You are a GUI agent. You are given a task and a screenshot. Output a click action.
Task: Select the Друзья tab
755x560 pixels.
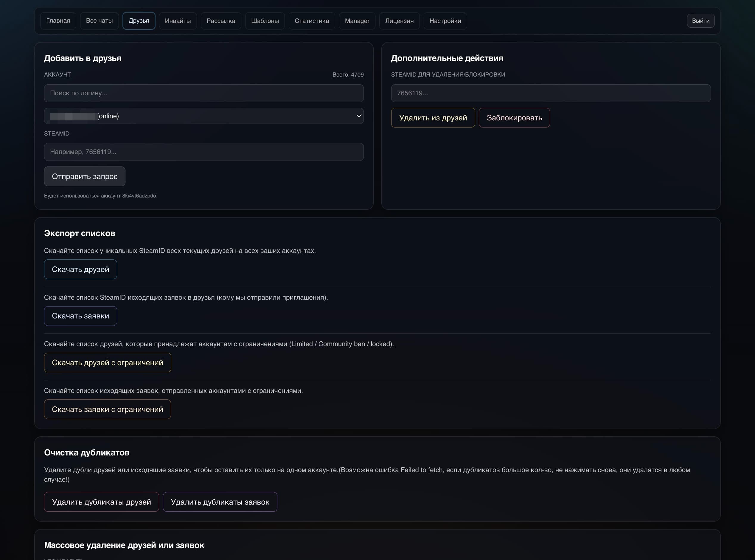pos(139,21)
